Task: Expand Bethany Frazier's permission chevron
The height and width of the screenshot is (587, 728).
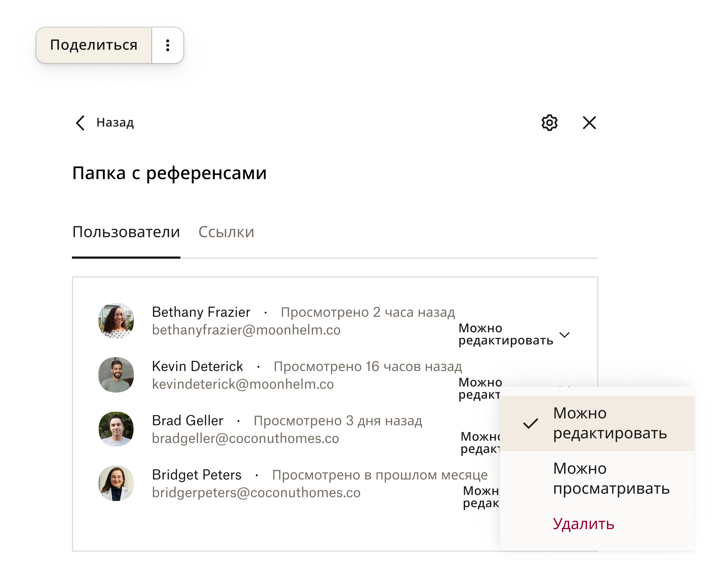Action: tap(565, 335)
